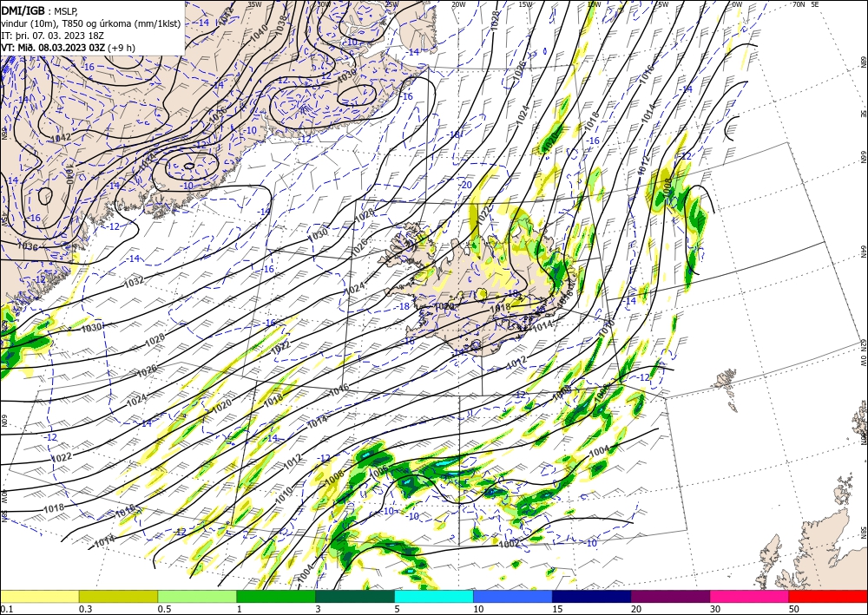868x615 pixels.
Task: Select the green 1–3 mm legend swatch
Action: [x=276, y=596]
